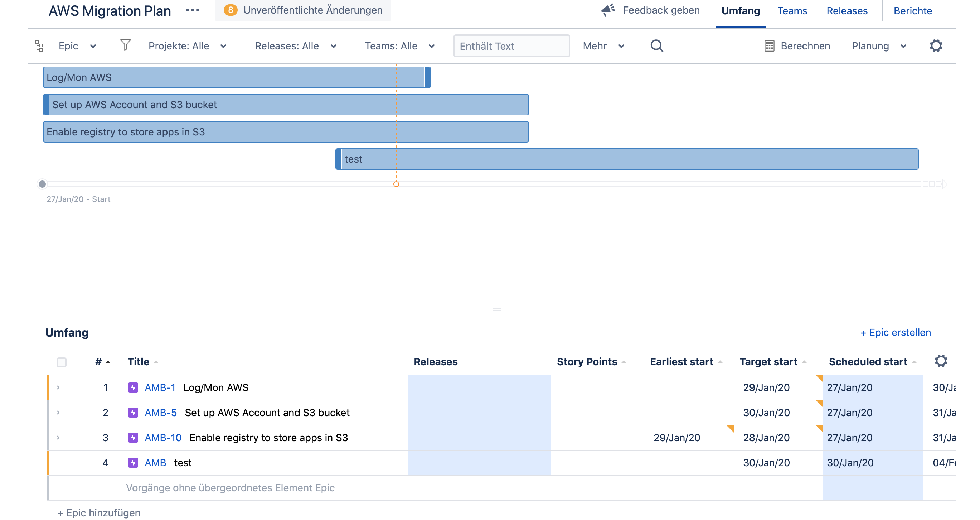
Task: Switch to the Umfang tab
Action: tap(740, 11)
